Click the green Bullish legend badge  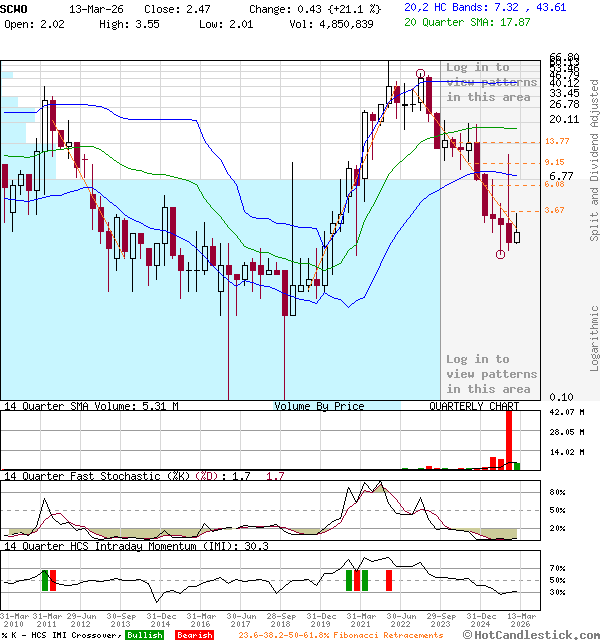pos(145,635)
